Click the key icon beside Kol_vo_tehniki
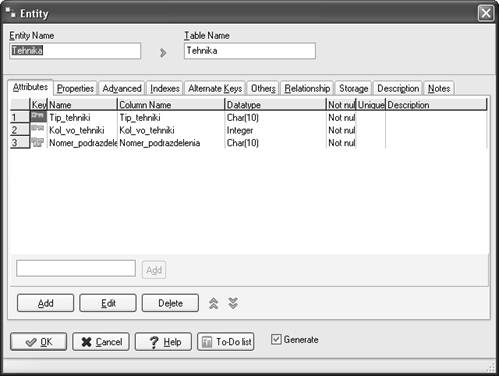The image size is (499, 376). point(38,129)
